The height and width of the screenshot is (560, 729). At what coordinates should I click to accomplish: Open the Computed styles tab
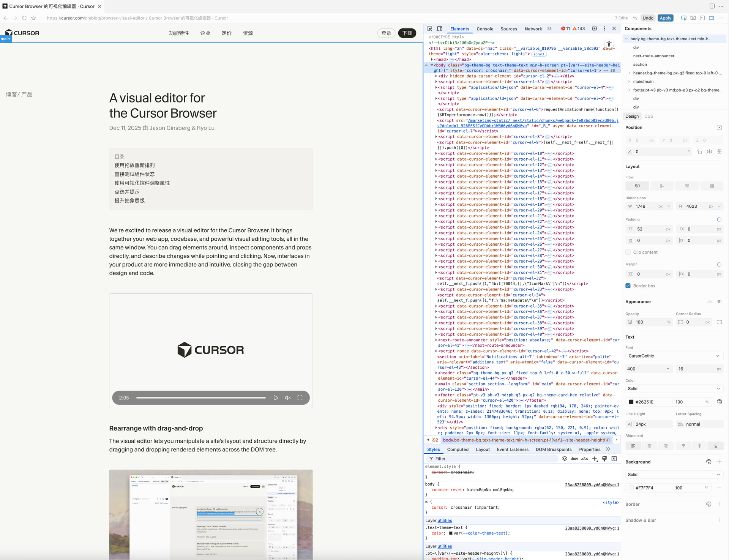[458, 450]
